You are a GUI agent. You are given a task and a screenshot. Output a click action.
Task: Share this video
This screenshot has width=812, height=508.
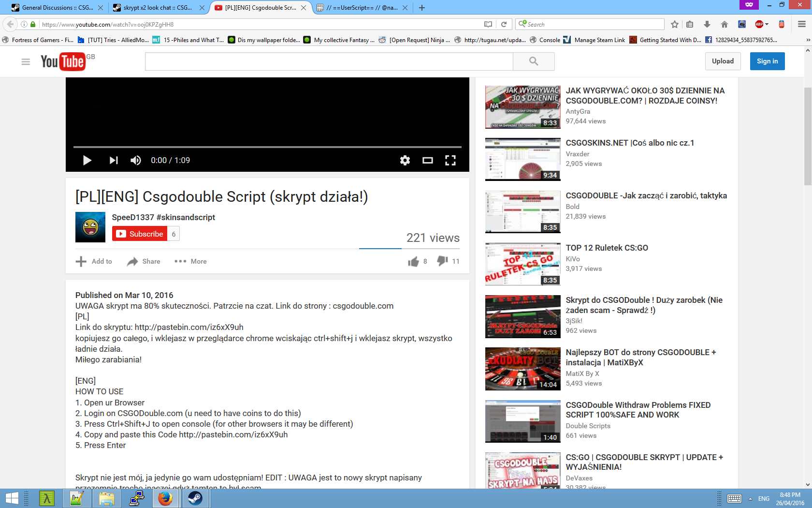pos(144,261)
